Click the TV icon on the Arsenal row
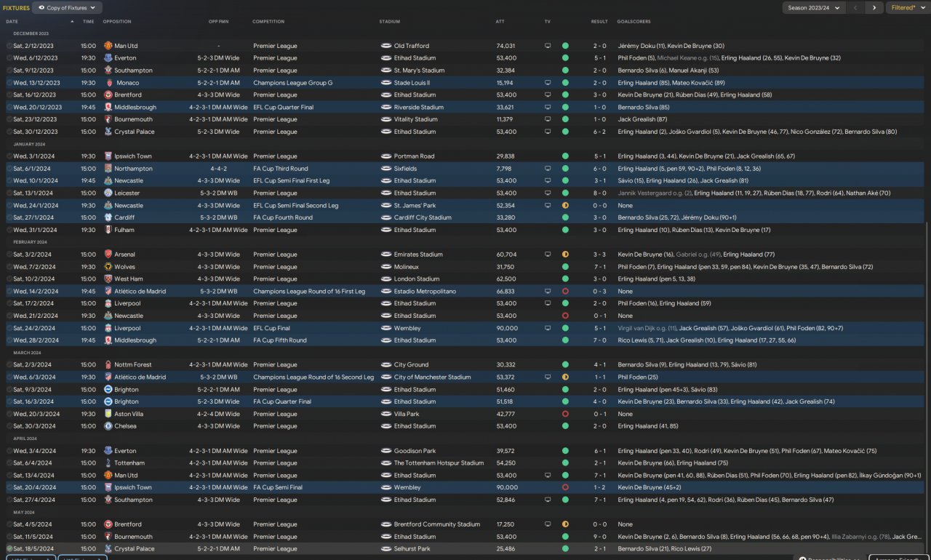This screenshot has width=931, height=560. [548, 255]
